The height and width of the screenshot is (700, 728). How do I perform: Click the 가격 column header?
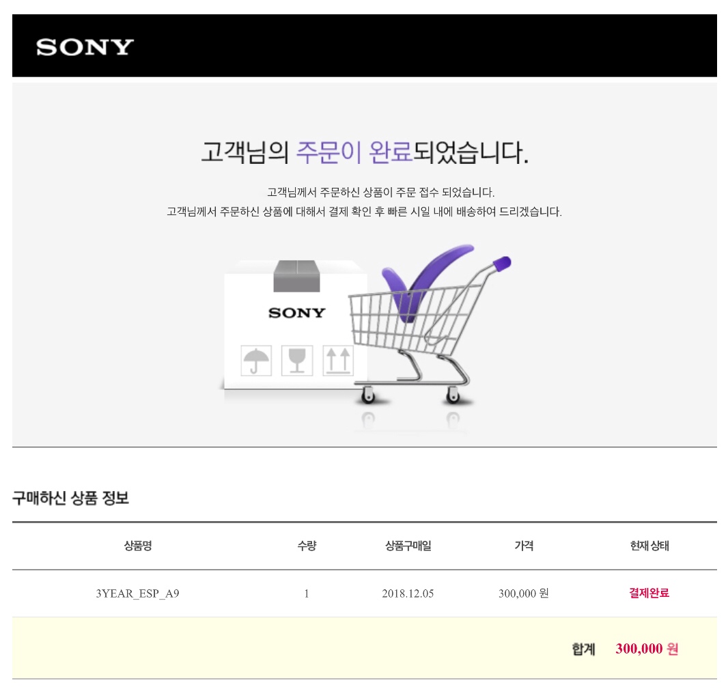524,546
